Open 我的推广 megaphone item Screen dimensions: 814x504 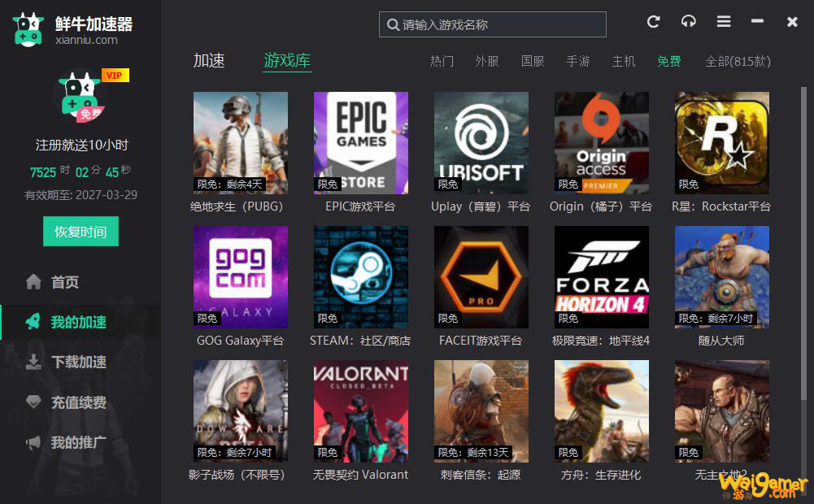click(67, 442)
